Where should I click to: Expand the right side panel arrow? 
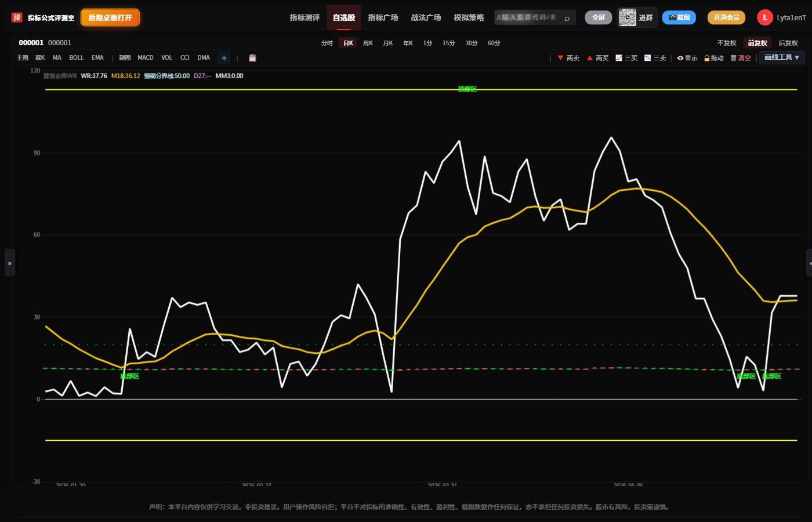coord(809,263)
